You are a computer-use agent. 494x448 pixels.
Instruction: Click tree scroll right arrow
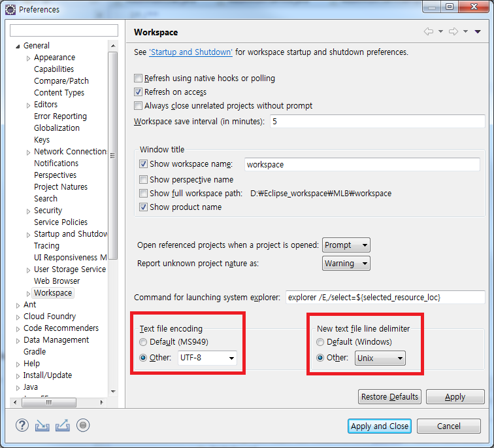pos(101,402)
